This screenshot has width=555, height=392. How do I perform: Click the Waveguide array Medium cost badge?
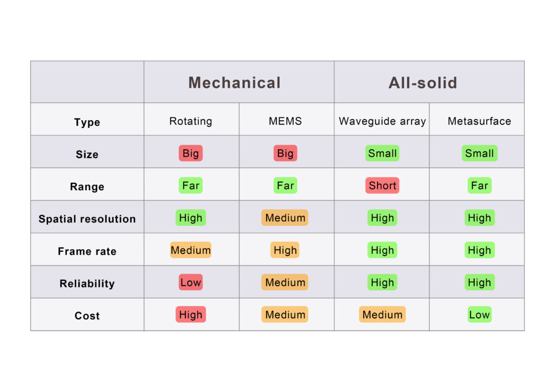click(382, 315)
